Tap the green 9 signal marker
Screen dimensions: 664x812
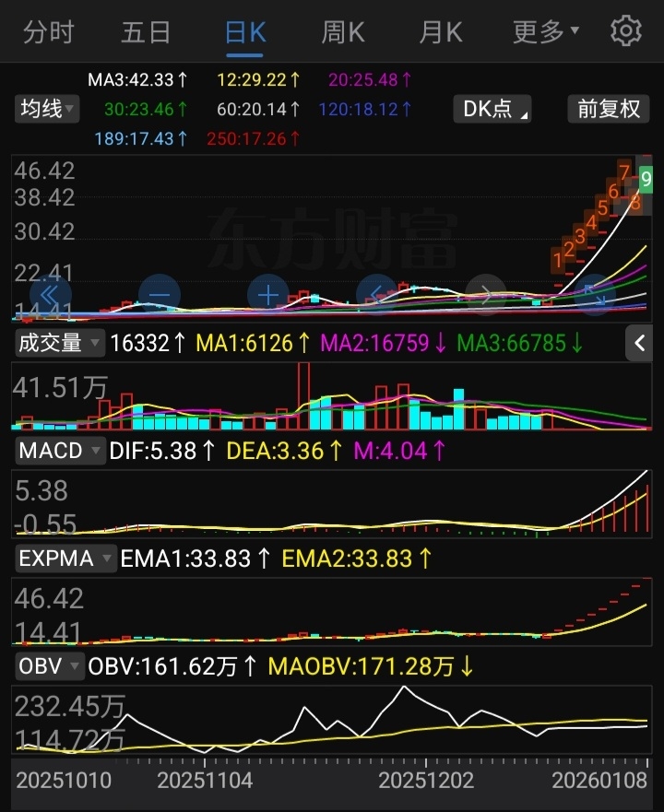tap(646, 179)
